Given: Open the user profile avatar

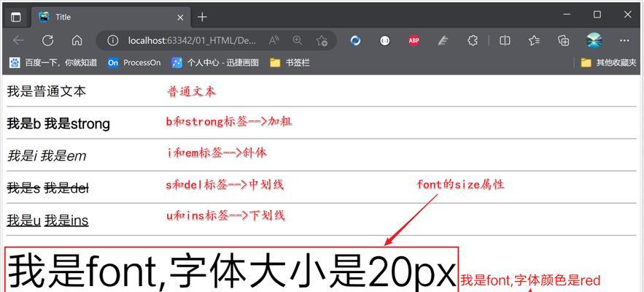Looking at the screenshot, I should click(x=594, y=40).
